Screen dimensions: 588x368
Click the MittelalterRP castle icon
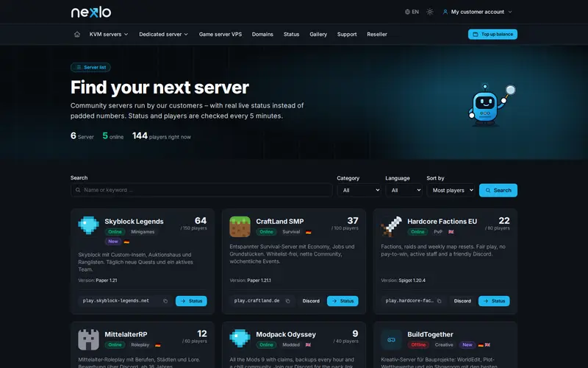coord(88,339)
